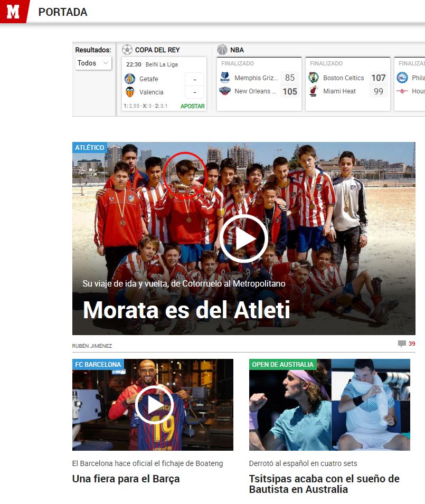This screenshot has height=504, width=425.
Task: Click FINALIZADO status on Celtics game
Action: click(x=326, y=64)
